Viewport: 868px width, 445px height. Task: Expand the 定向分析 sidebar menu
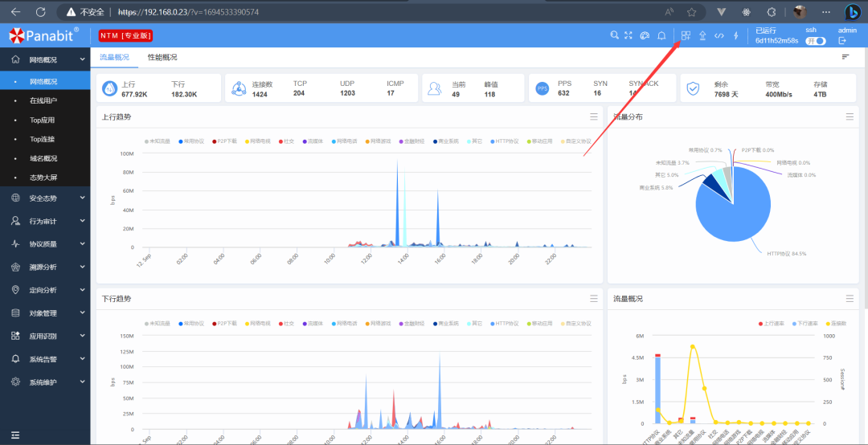[x=45, y=290]
